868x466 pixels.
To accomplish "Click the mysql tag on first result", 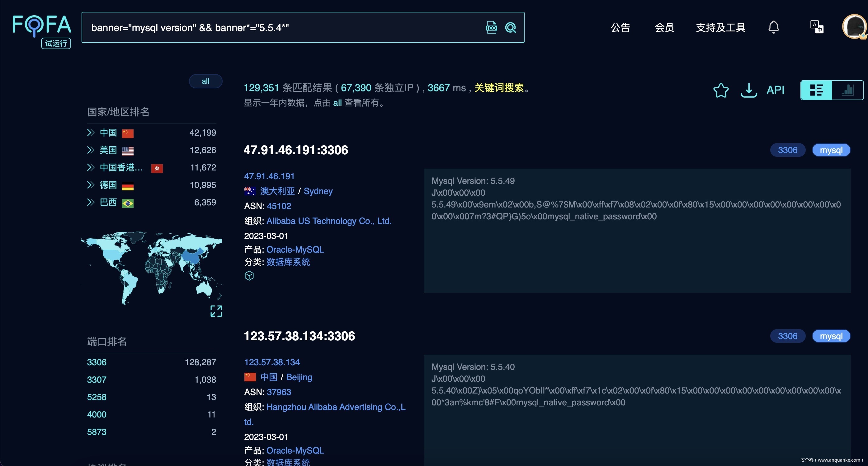I will pyautogui.click(x=831, y=150).
